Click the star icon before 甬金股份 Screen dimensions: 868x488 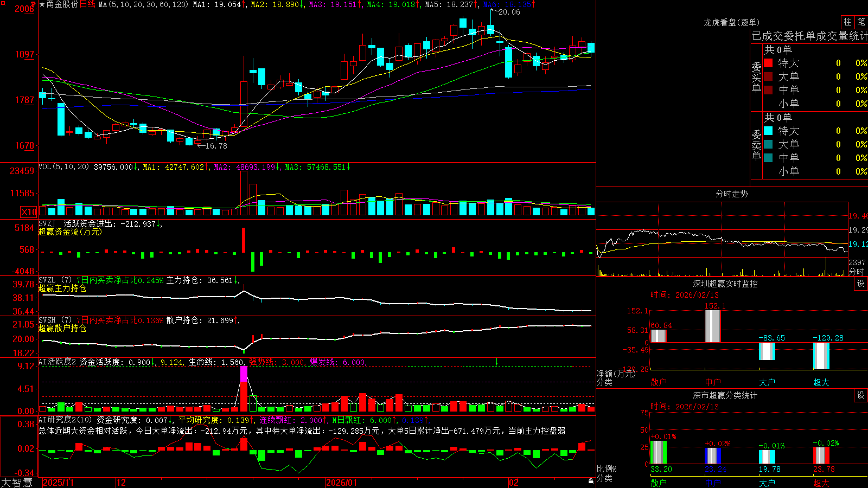click(42, 4)
